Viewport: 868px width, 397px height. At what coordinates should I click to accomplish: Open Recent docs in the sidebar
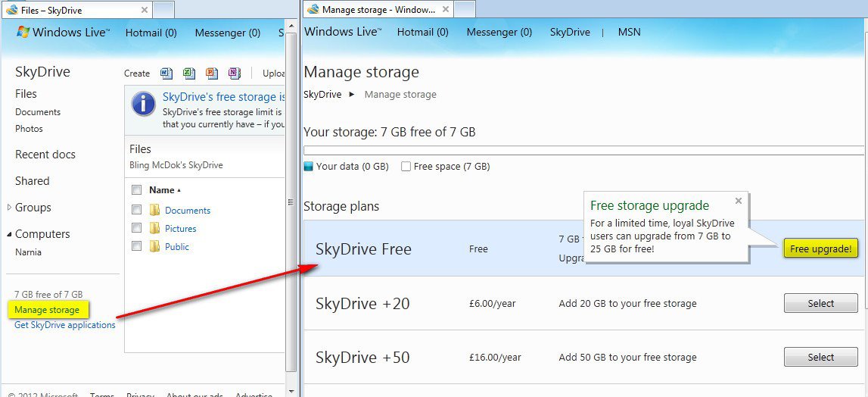45,155
